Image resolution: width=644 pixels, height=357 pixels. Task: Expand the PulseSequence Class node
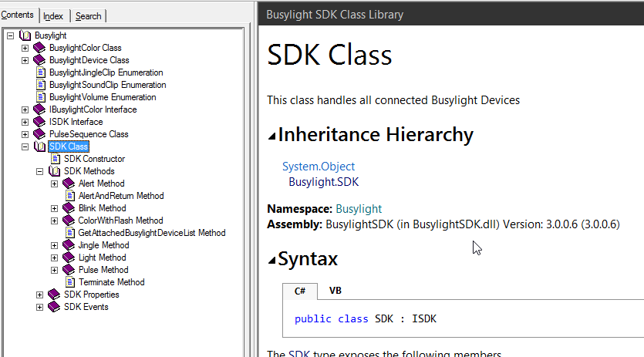pyautogui.click(x=25, y=134)
